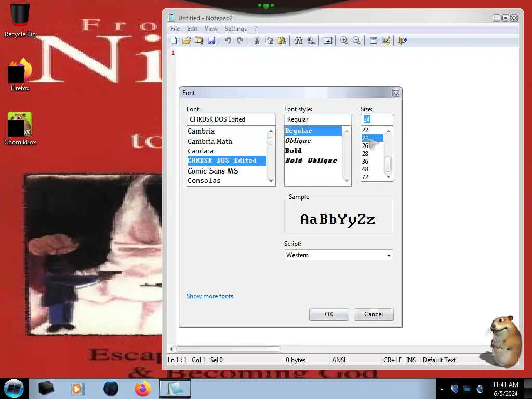This screenshot has width=532, height=399.
Task: Click the Open file folder icon
Action: click(187, 41)
